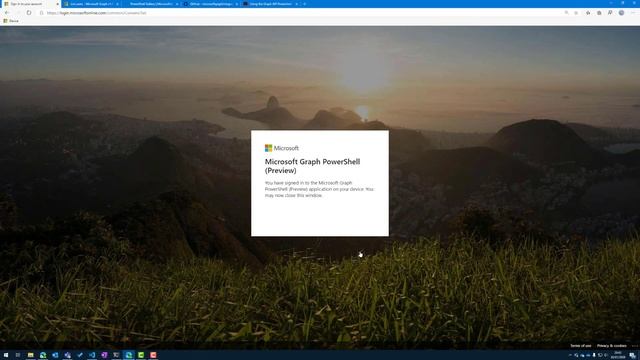Click the lock icon beside the URL

[x=42, y=13]
